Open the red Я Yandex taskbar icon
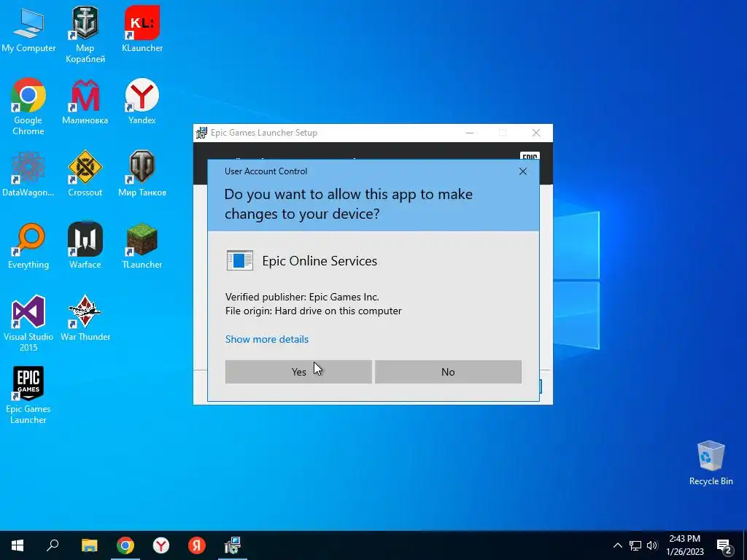 tap(197, 545)
